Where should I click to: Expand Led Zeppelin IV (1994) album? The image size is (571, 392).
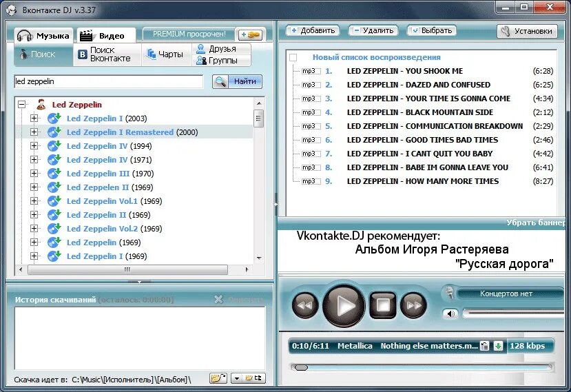tap(34, 146)
